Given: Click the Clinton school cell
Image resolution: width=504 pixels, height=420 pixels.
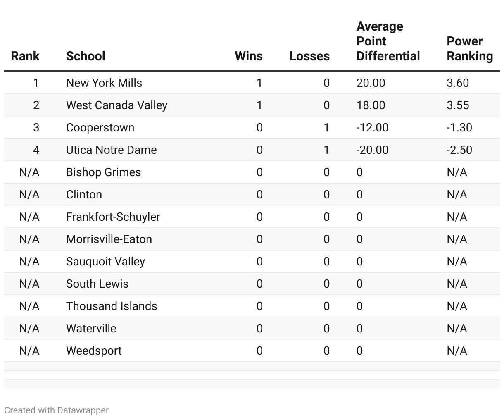Looking at the screenshot, I should tap(84, 194).
